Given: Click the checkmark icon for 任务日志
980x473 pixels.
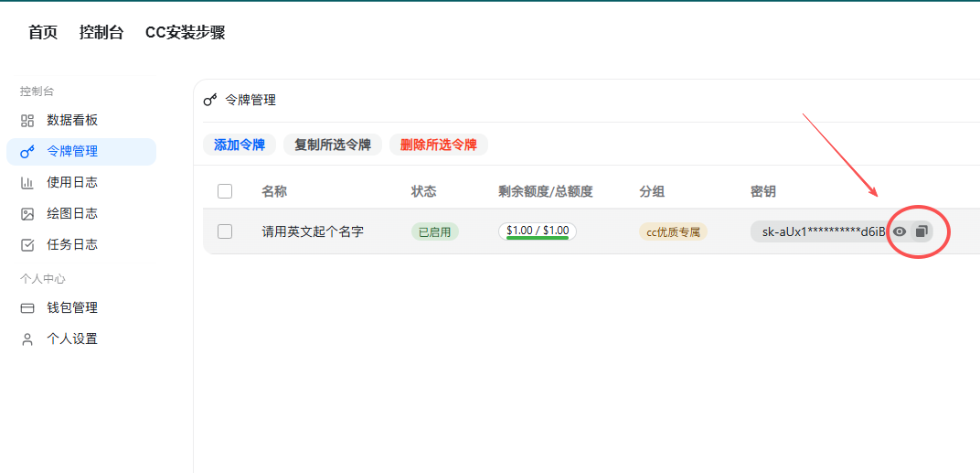Looking at the screenshot, I should click(x=27, y=245).
